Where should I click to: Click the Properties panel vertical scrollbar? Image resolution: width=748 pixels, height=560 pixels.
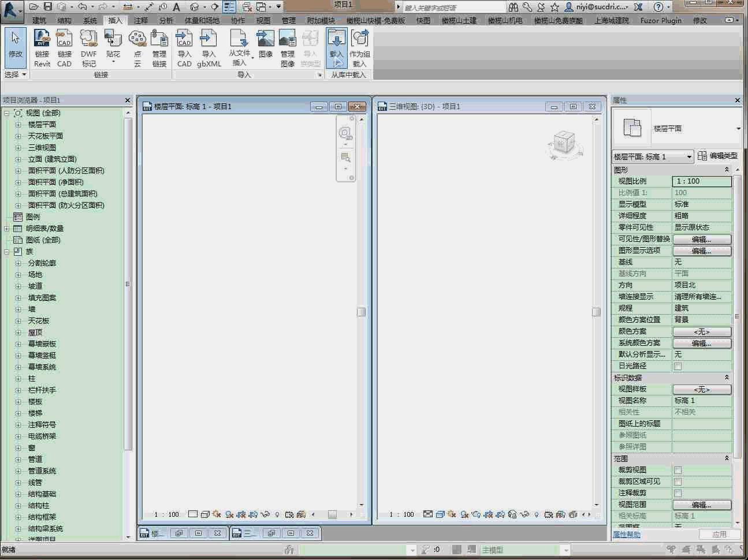tap(737, 318)
